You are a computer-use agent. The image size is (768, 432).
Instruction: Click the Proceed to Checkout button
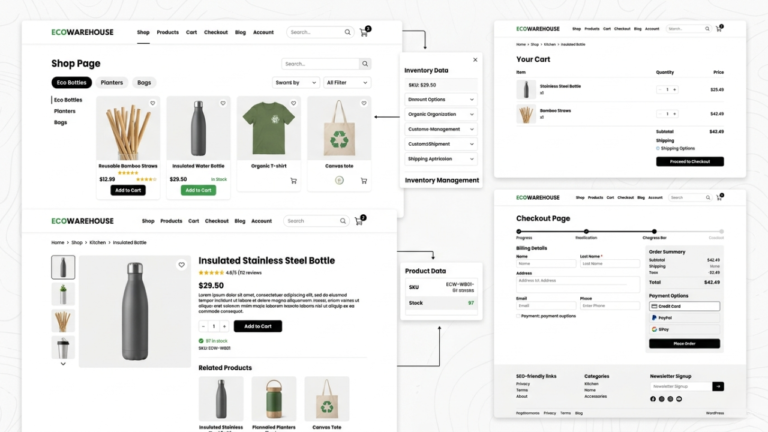click(x=690, y=161)
